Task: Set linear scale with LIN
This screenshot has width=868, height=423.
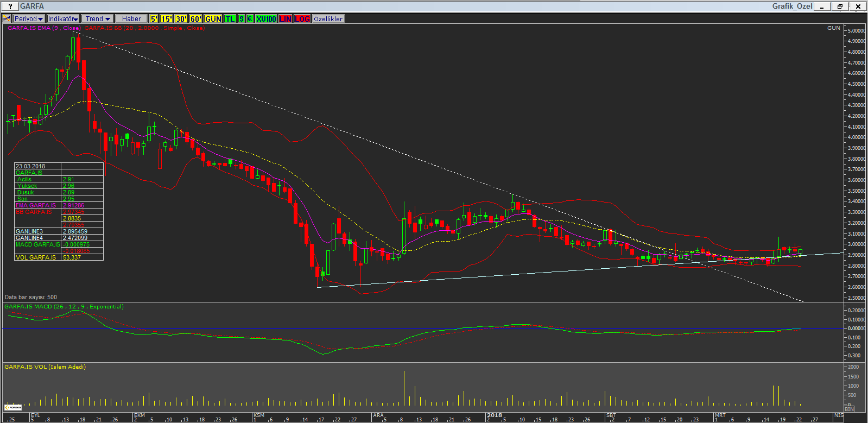Action: coord(286,19)
